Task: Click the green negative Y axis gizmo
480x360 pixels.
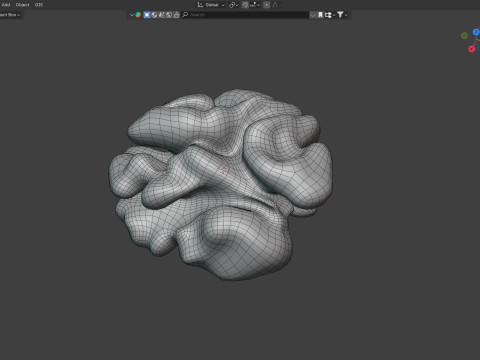Action: pyautogui.click(x=464, y=36)
